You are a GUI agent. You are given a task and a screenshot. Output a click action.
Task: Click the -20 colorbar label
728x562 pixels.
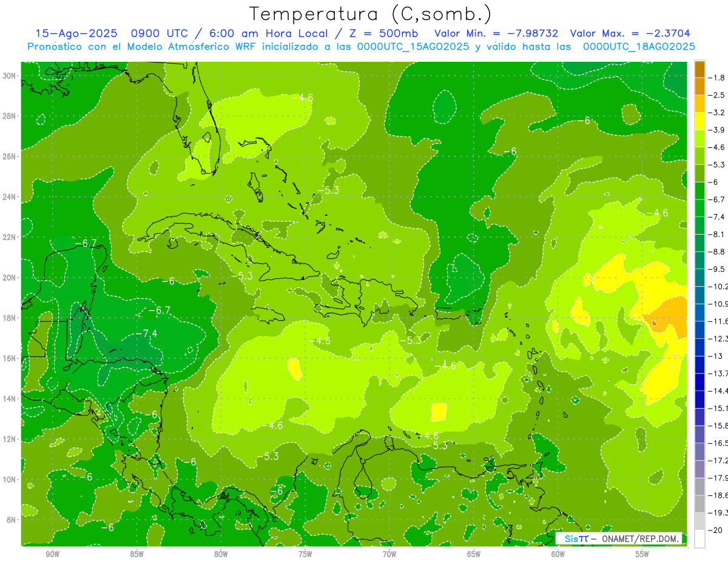[716, 530]
